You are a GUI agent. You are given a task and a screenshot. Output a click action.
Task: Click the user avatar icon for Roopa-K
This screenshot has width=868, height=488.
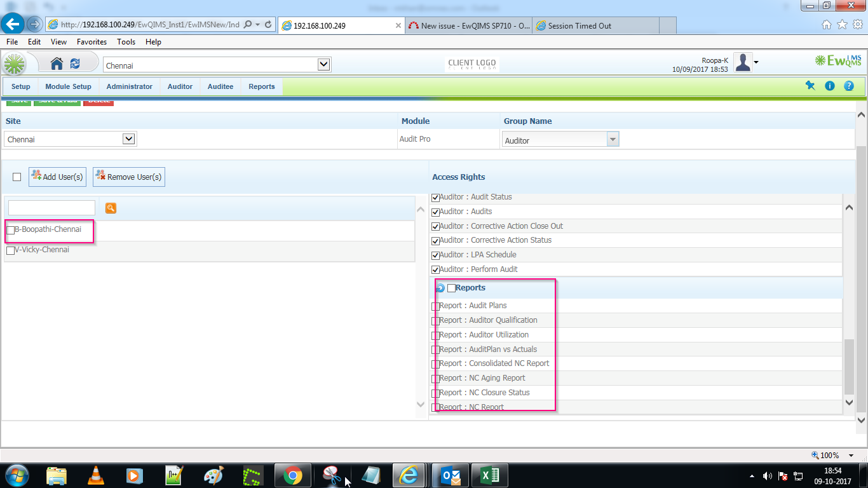[x=743, y=62]
